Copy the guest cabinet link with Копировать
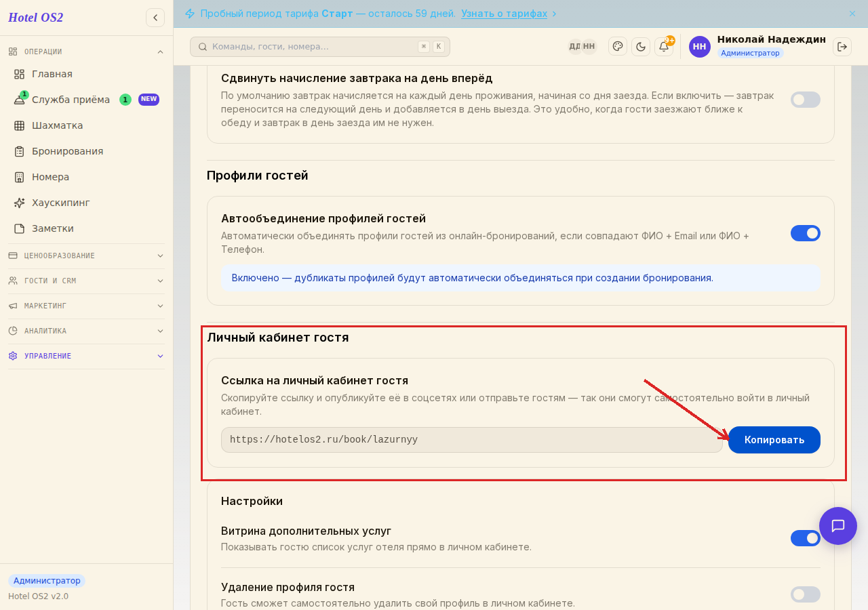Viewport: 868px width, 610px height. coord(774,440)
